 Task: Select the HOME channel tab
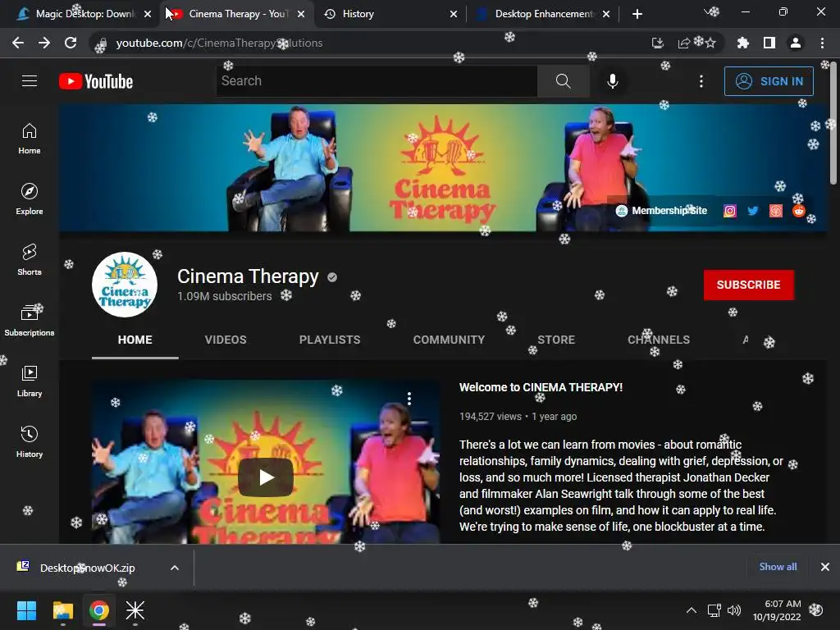click(135, 340)
